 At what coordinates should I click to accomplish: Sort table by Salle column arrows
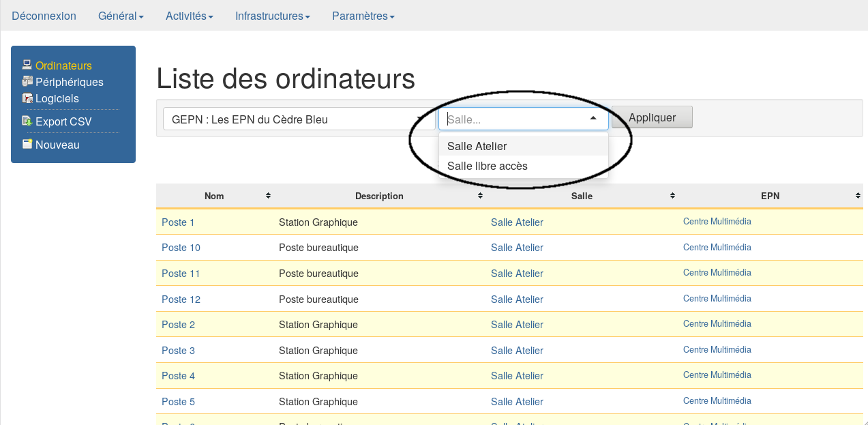click(x=672, y=196)
